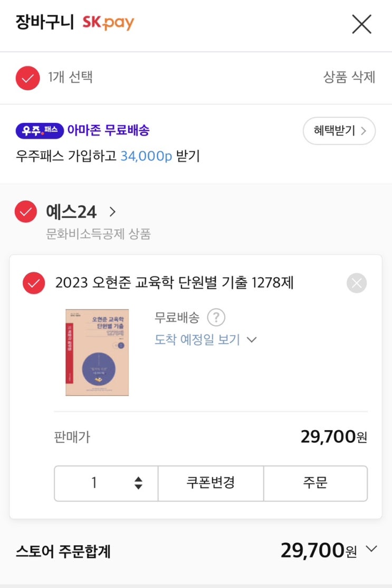Close the shopping cart with X icon
This screenshot has height=588, width=392.
tap(361, 24)
